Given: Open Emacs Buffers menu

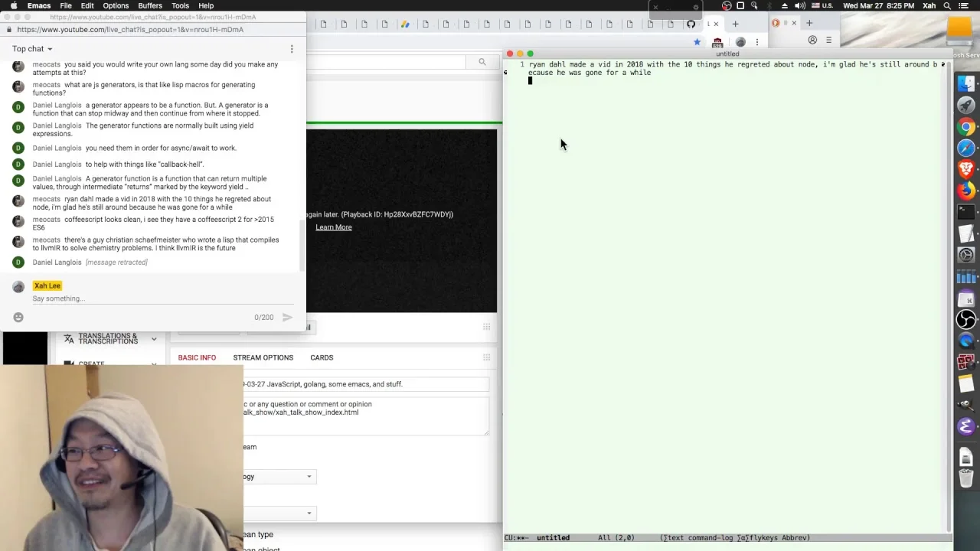Looking at the screenshot, I should pos(150,5).
